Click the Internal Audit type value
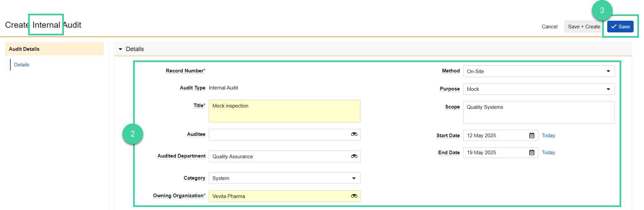The image size is (644, 210). pyautogui.click(x=223, y=88)
